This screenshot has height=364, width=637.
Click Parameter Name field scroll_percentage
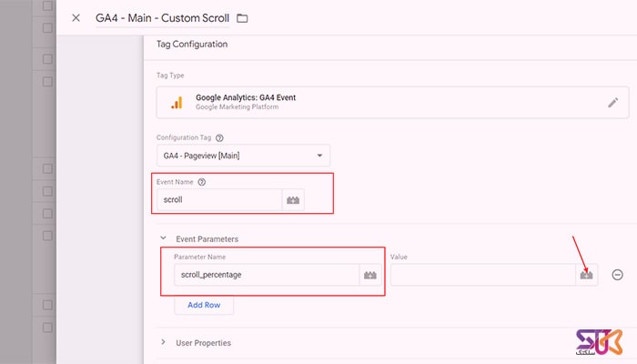point(267,275)
